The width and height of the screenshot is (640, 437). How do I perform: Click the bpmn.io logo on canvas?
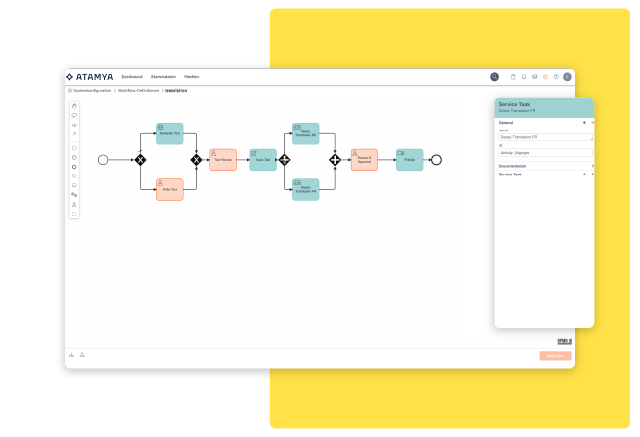point(564,341)
